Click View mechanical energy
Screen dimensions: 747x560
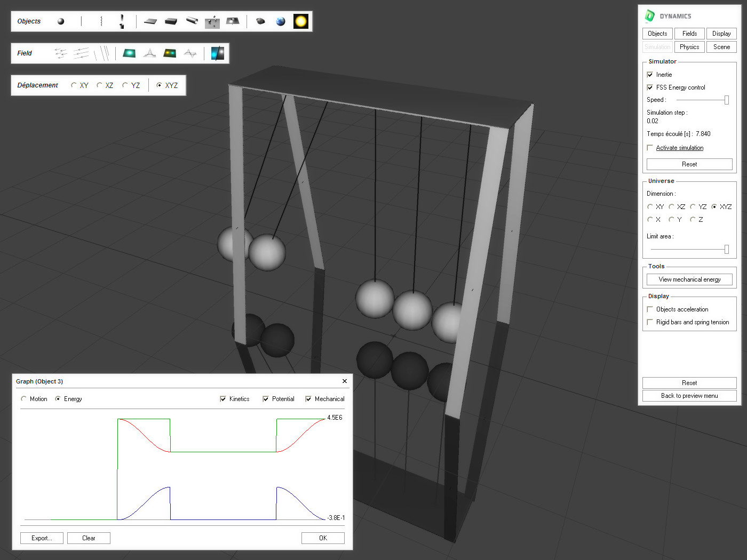[689, 279]
